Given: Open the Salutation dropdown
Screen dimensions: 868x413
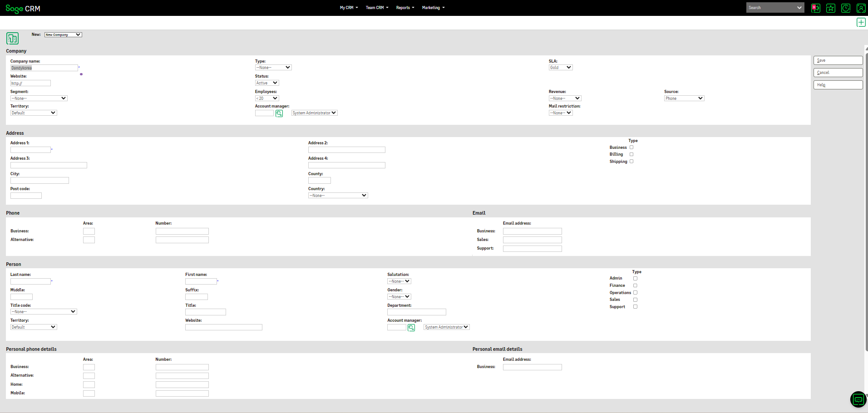Looking at the screenshot, I should [399, 281].
